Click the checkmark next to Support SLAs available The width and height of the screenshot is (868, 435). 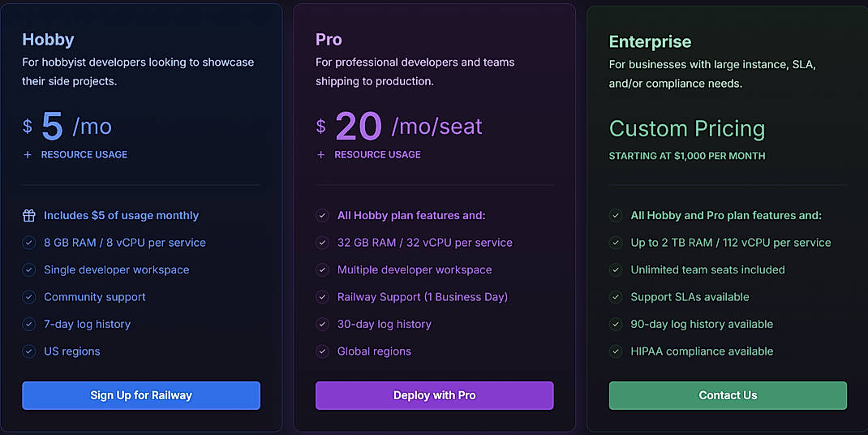click(616, 297)
